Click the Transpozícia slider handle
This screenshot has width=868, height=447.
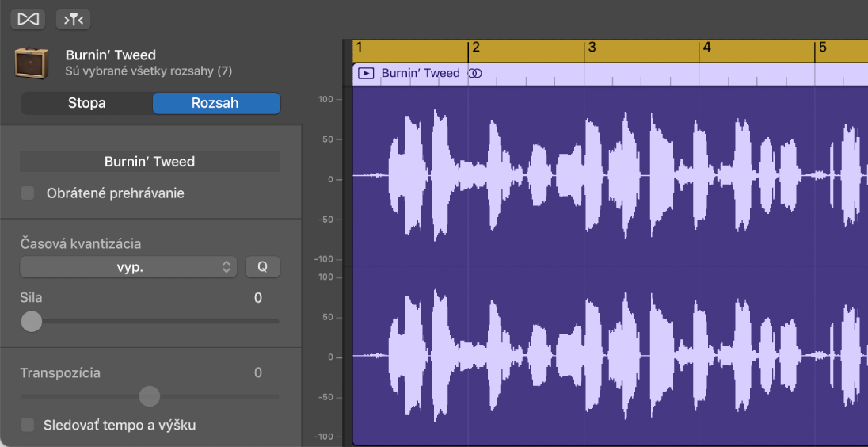click(x=150, y=395)
